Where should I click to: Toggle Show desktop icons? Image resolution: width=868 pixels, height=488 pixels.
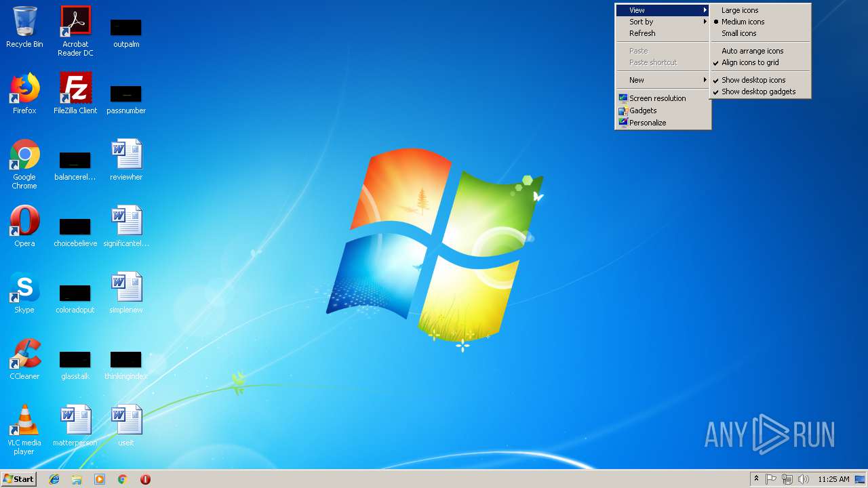click(760, 80)
